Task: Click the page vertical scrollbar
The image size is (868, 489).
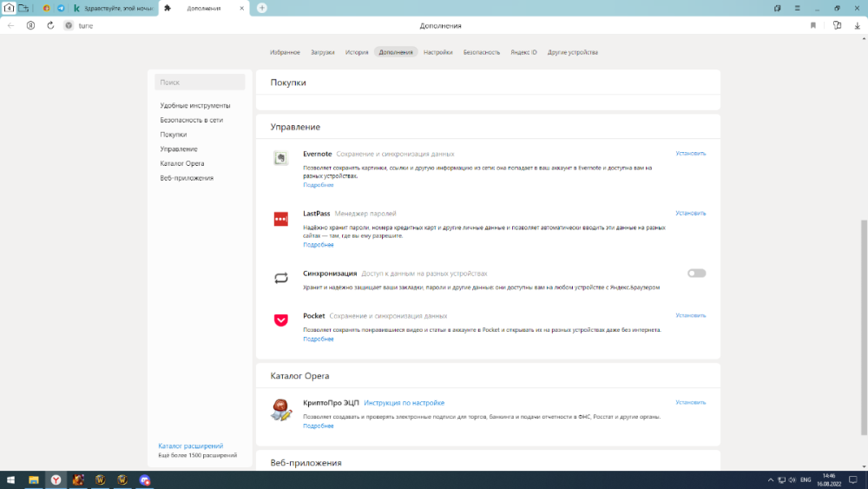Action: [x=865, y=327]
